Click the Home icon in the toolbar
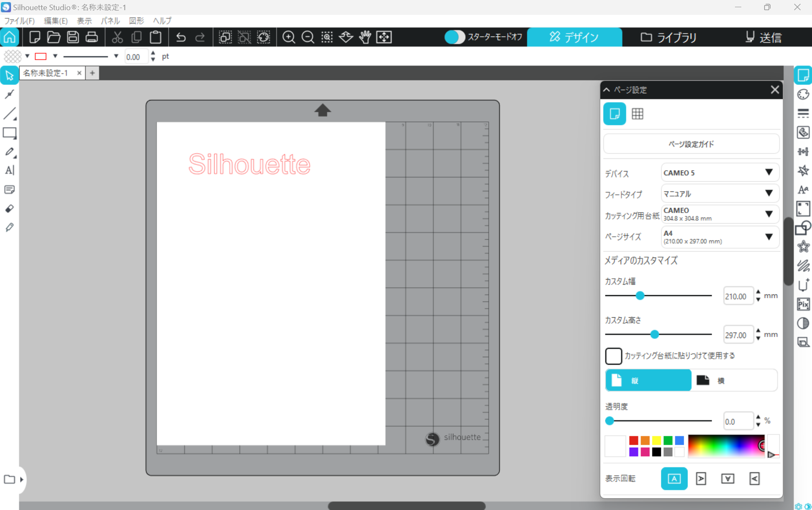The width and height of the screenshot is (812, 510). tap(10, 37)
